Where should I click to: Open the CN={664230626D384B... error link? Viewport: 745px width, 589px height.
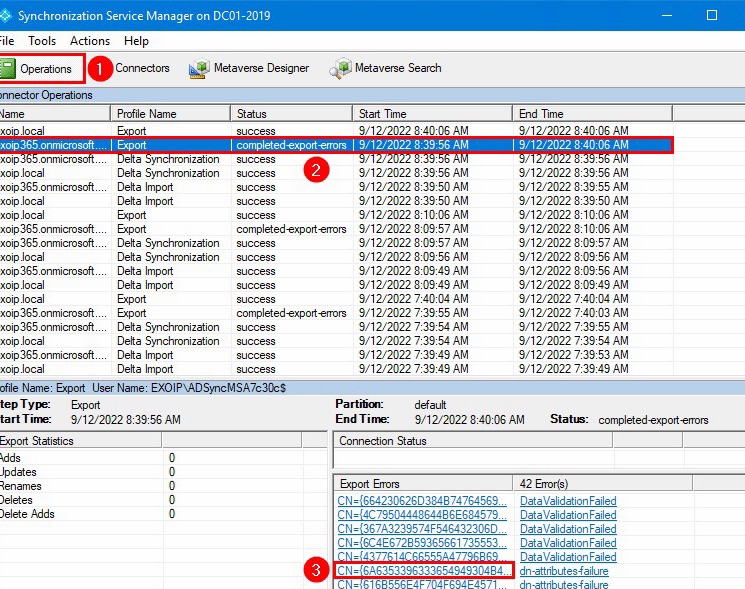[422, 501]
